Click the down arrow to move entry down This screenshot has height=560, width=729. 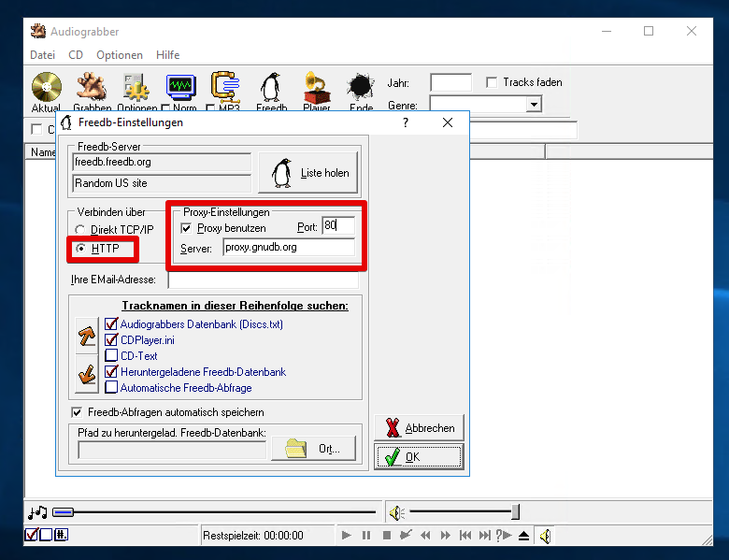87,374
